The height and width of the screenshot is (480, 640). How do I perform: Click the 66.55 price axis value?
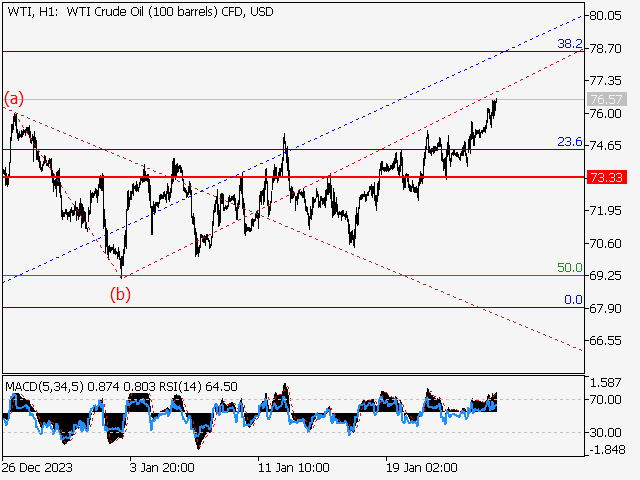coord(606,341)
